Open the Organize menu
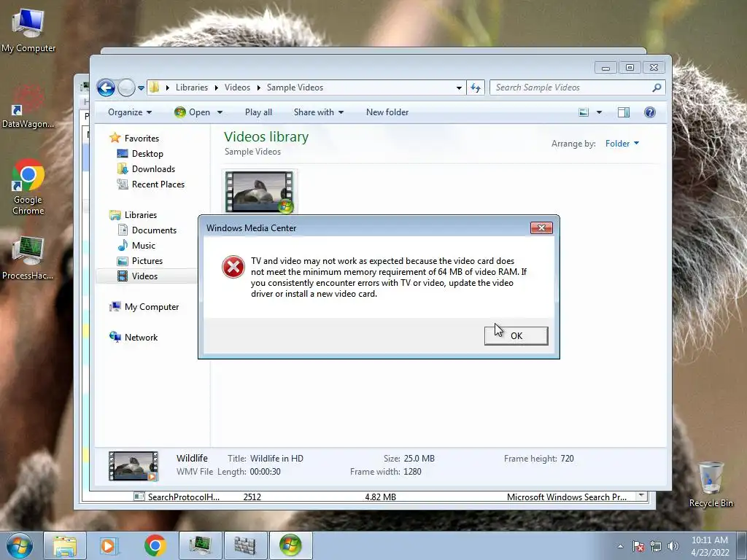 [x=130, y=112]
